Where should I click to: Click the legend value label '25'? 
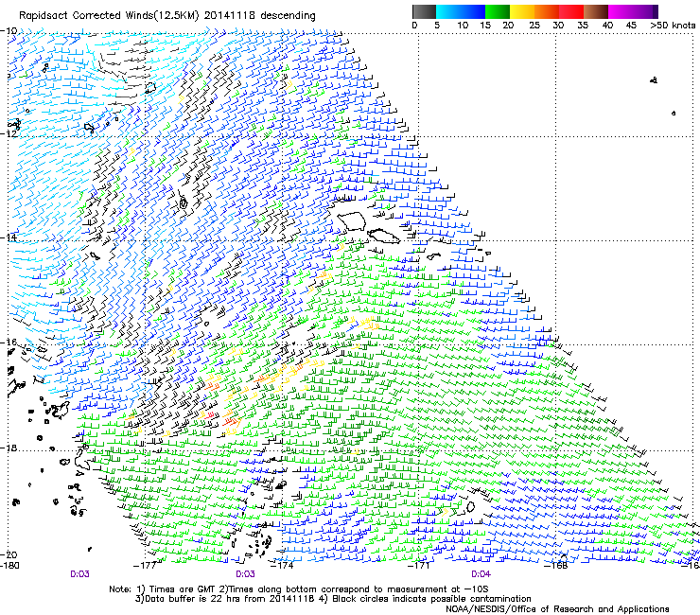(534, 26)
